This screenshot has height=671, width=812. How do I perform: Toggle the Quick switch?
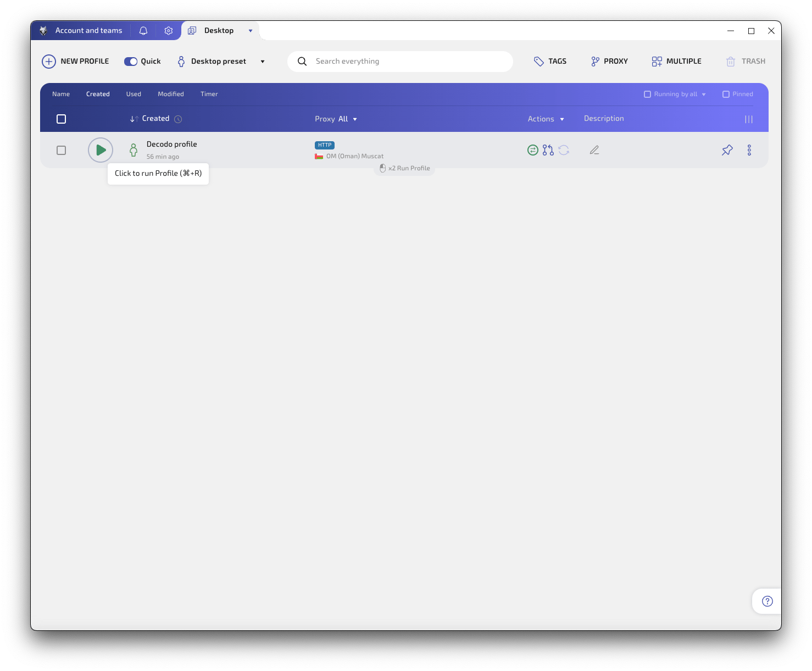[131, 62]
